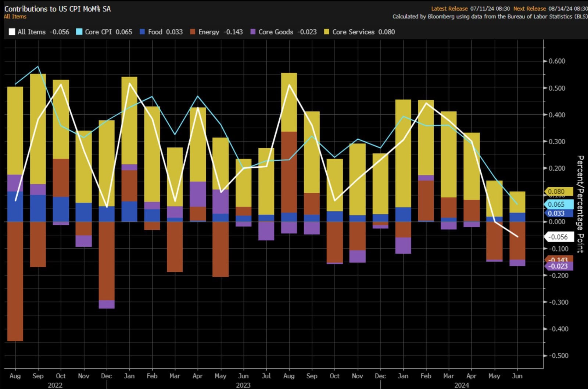Screen dimensions: 588x389
Task: Toggle the Core Services 0.080 legend label
Action: click(363, 32)
